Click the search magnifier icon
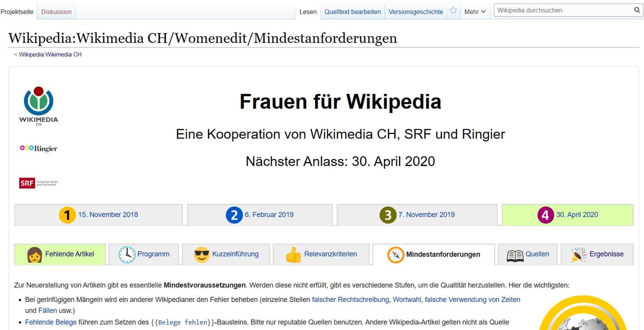 coord(637,11)
